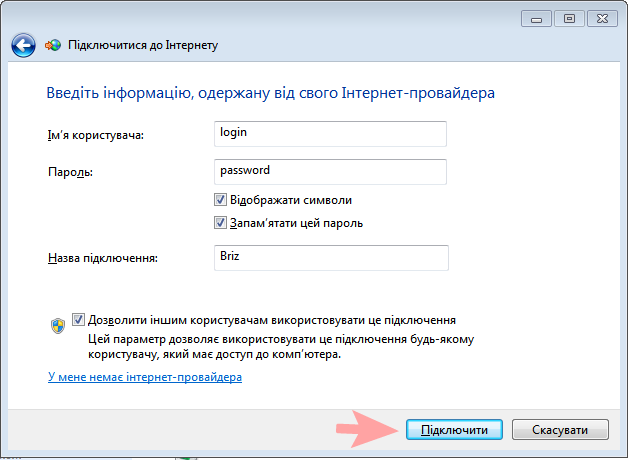This screenshot has width=628, height=460.
Task: Click the Пароль label
Action: click(x=70, y=172)
